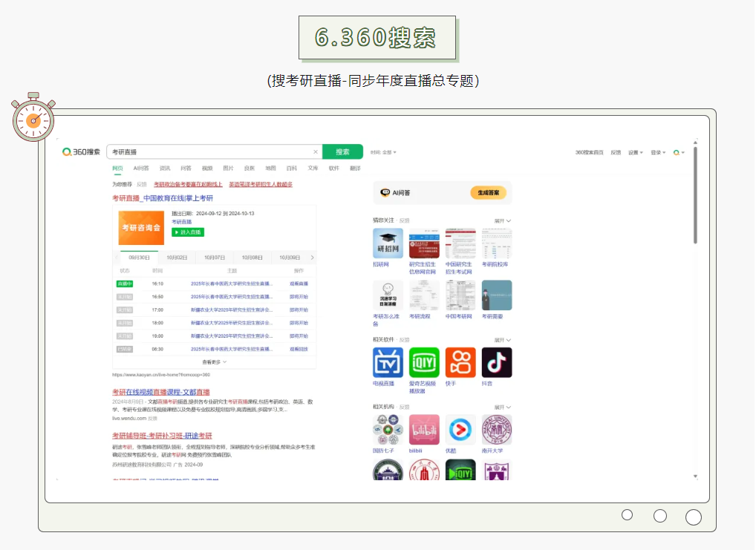
Task: Click the 抖音 Douyin app icon
Action: click(497, 362)
